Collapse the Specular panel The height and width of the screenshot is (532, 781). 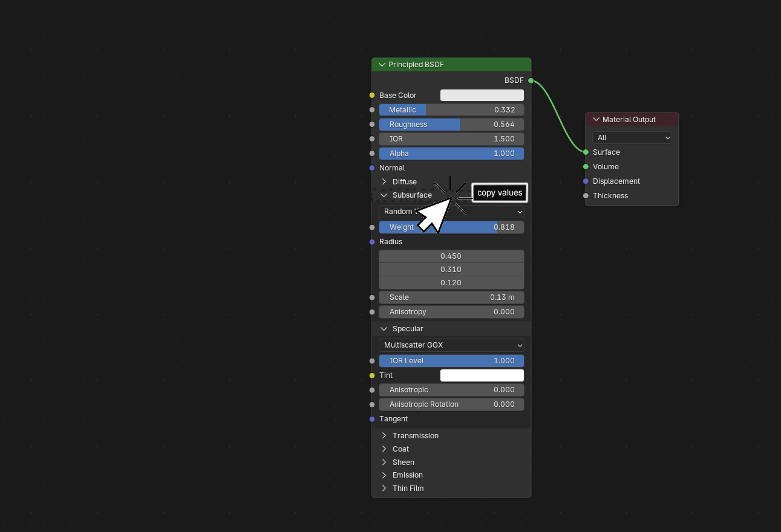pyautogui.click(x=384, y=329)
